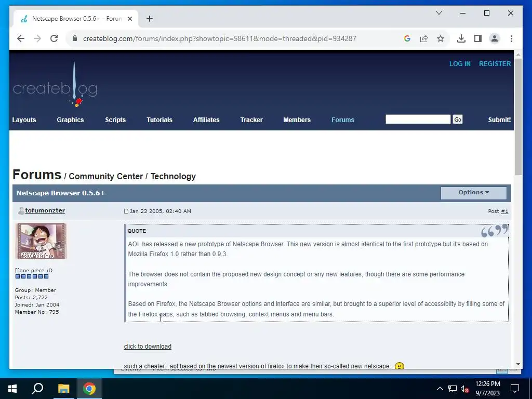The height and width of the screenshot is (399, 532).
Task: Open tofumonzter's profile link
Action: 45,211
